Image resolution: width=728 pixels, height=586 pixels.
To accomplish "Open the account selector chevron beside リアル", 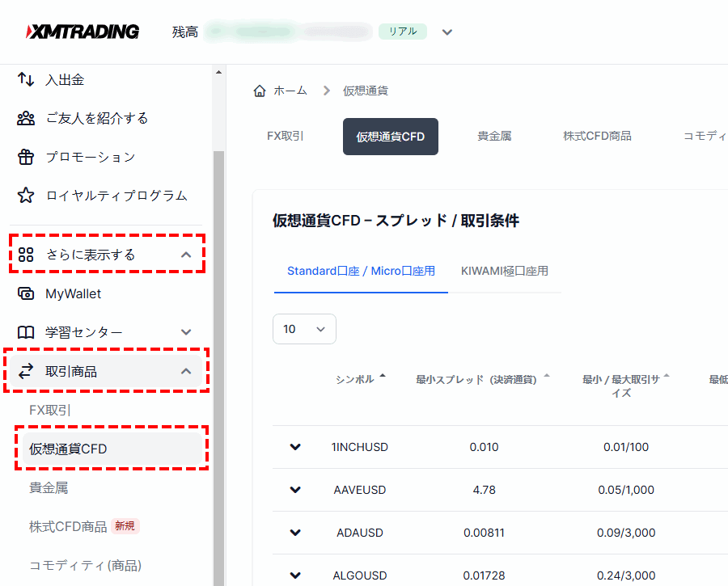I will [x=447, y=32].
